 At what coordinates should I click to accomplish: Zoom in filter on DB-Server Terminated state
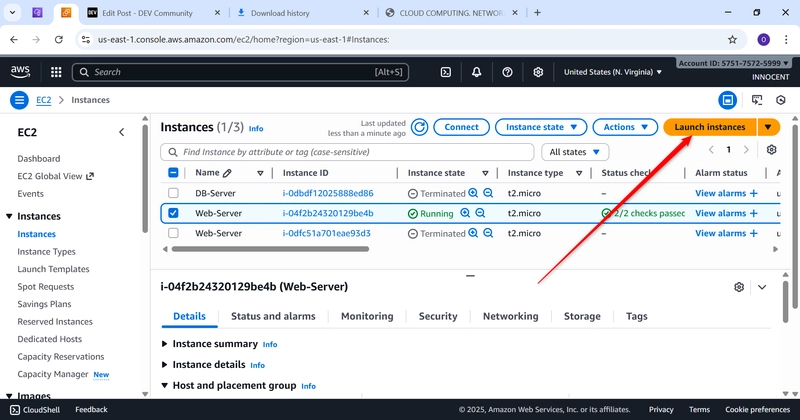pyautogui.click(x=473, y=193)
